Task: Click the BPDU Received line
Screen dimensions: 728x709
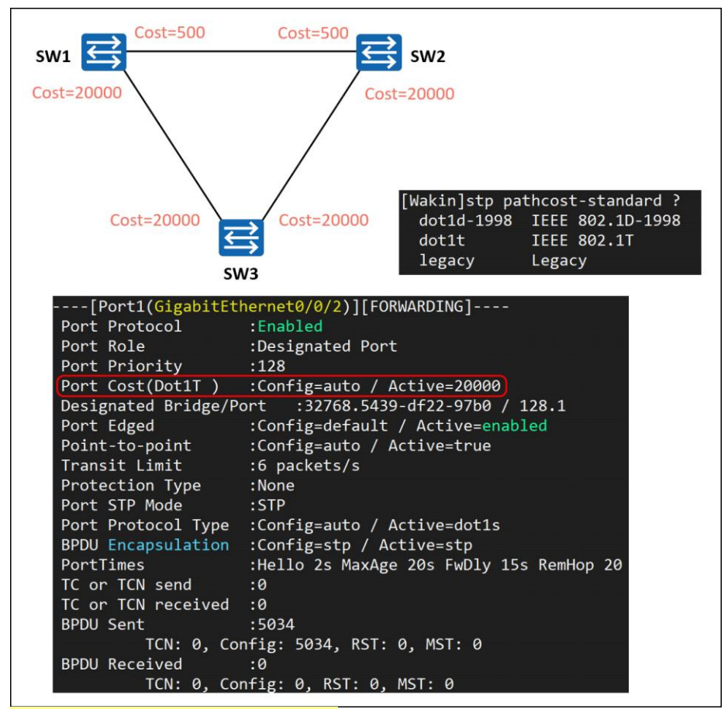Action: [164, 665]
